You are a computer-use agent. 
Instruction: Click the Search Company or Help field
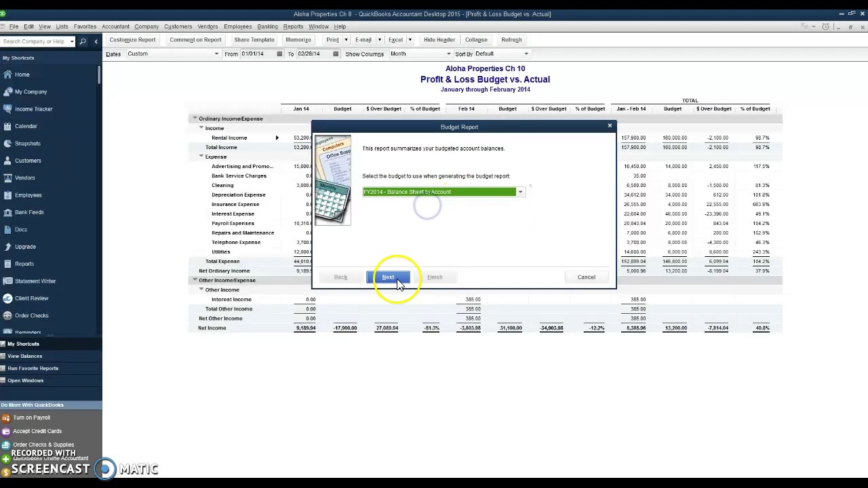click(x=34, y=41)
